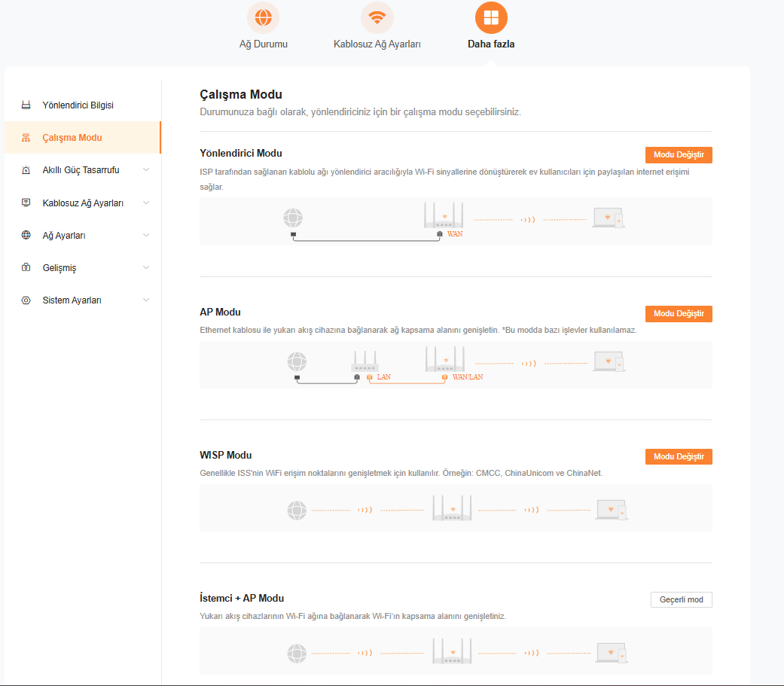The width and height of the screenshot is (784, 686).
Task: Switch to Kablosuz Ağ Ayarları top tab label
Action: tap(377, 44)
